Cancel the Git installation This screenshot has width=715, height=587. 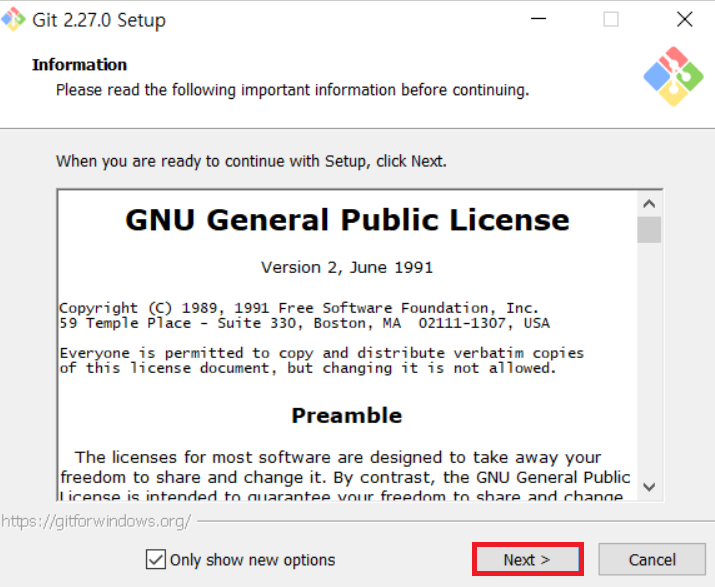pyautogui.click(x=652, y=559)
